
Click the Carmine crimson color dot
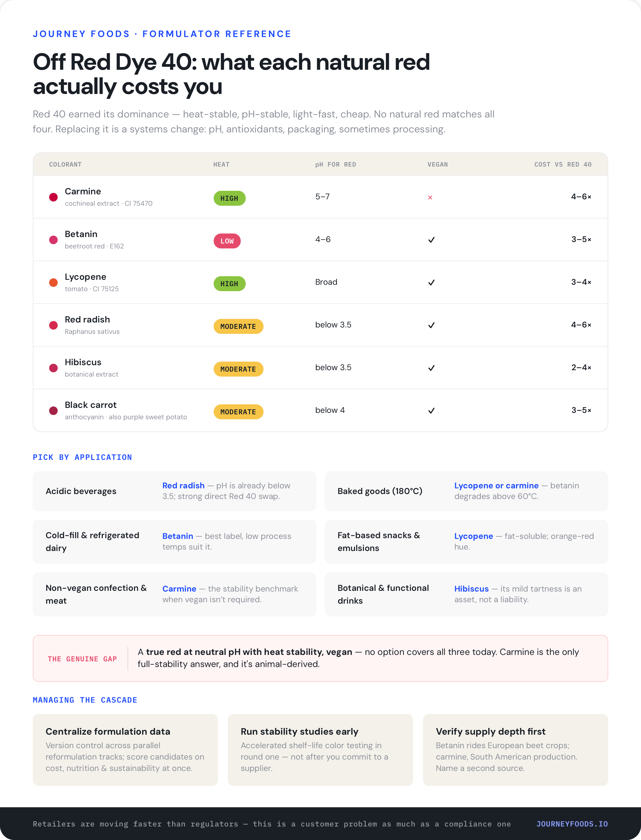click(53, 197)
